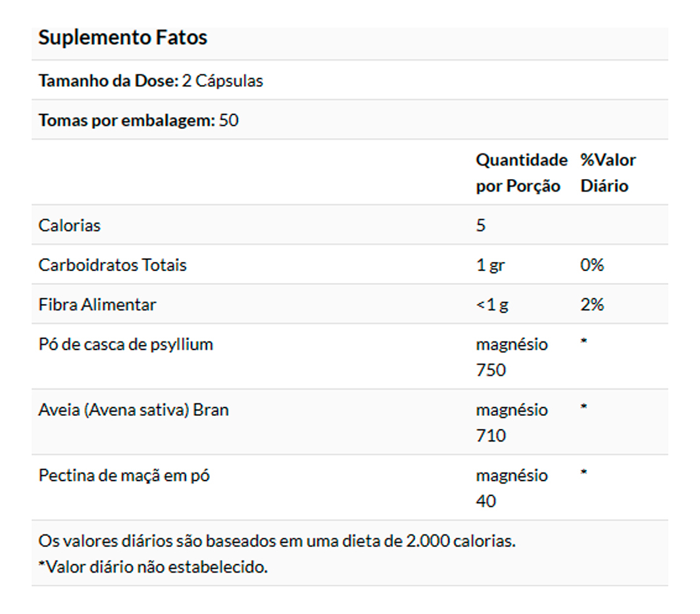Viewport: 700px width, 614px height.
Task: Click the Quantidade por Porção column header
Action: pos(521,172)
